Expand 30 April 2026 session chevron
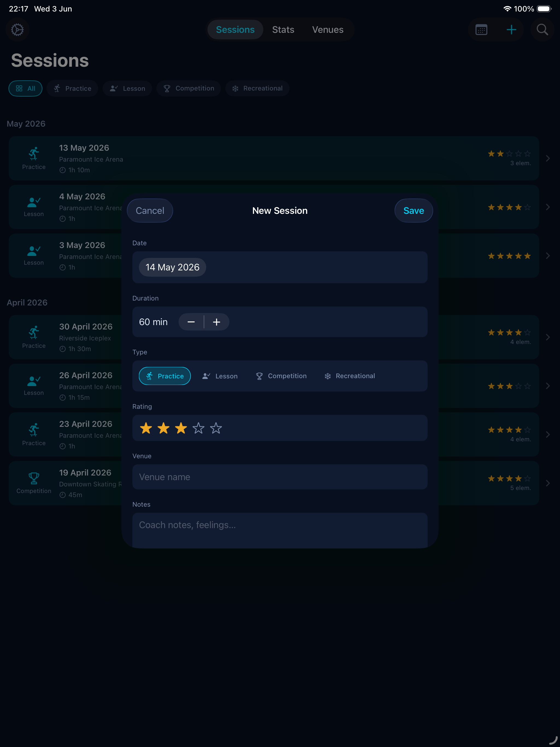 [x=548, y=337]
